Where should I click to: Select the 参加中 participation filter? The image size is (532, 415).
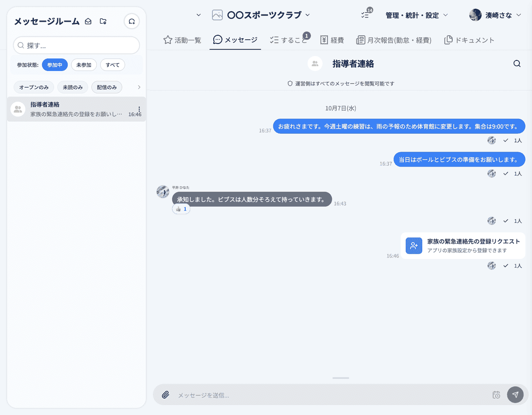(x=55, y=65)
